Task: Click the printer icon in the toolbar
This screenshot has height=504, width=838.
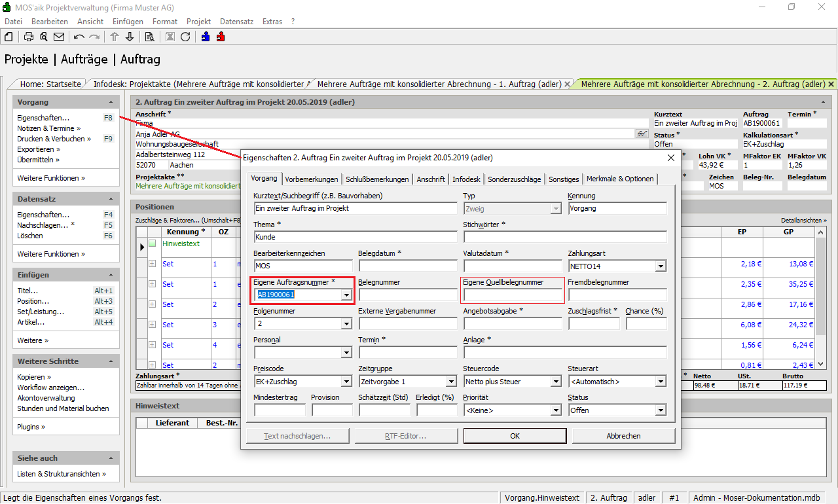Action: click(29, 37)
